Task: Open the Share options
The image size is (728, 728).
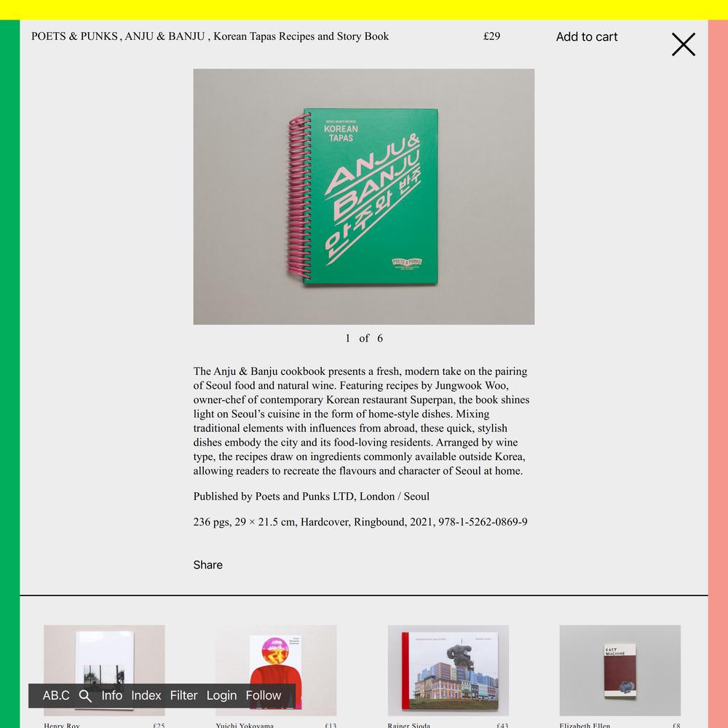Action: 207,565
